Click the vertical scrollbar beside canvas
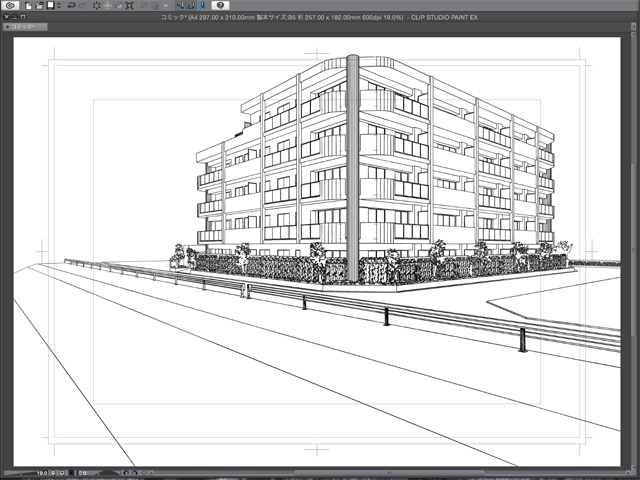This screenshot has height=480, width=640. click(x=633, y=252)
